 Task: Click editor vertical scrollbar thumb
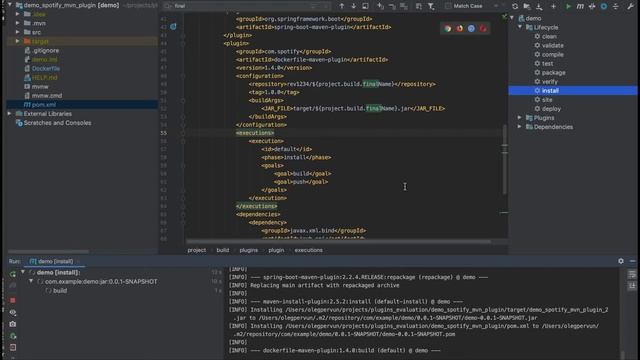(x=504, y=159)
